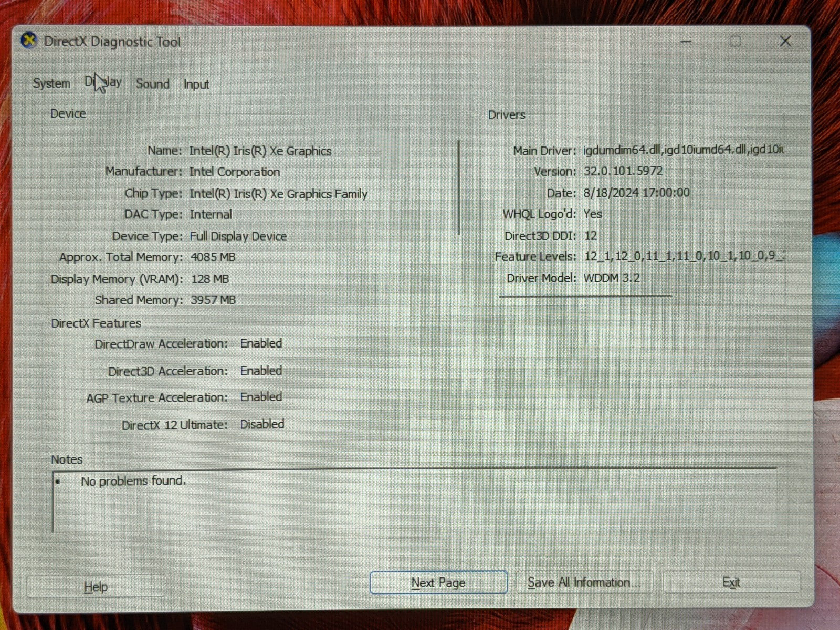The height and width of the screenshot is (630, 840).
Task: Go to the Input tab
Action: [196, 84]
